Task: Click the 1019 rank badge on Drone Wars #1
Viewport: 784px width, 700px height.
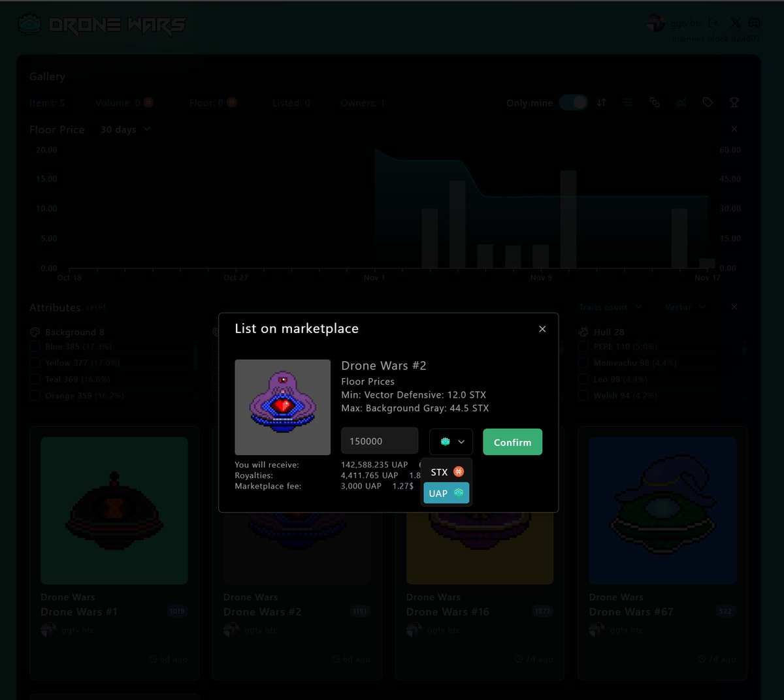Action: coord(177,612)
